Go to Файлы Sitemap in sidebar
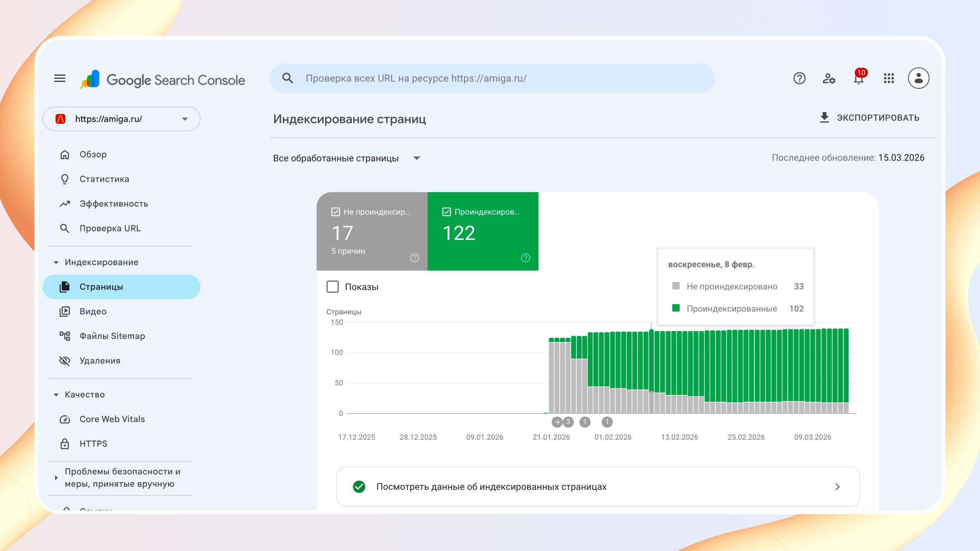980x551 pixels. pyautogui.click(x=112, y=336)
